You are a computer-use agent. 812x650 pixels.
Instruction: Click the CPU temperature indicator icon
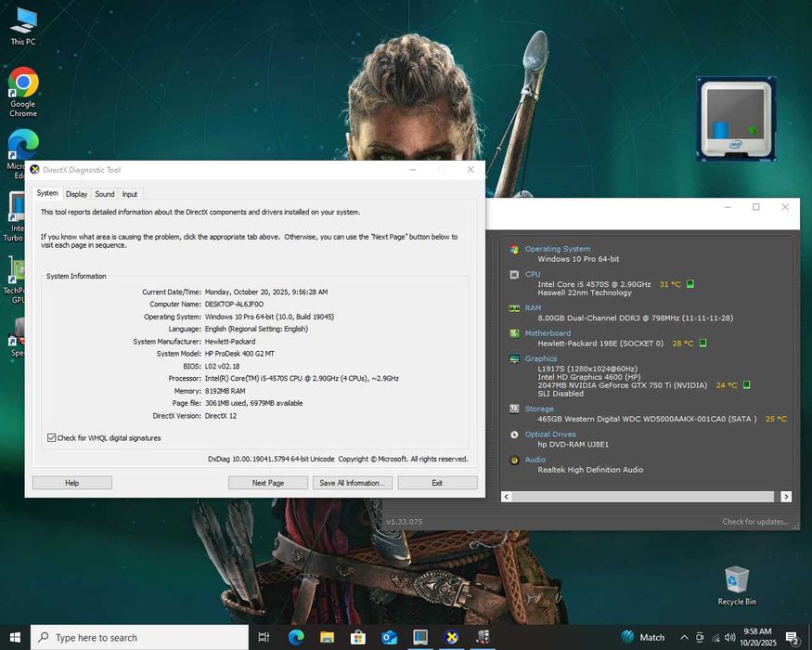(690, 284)
